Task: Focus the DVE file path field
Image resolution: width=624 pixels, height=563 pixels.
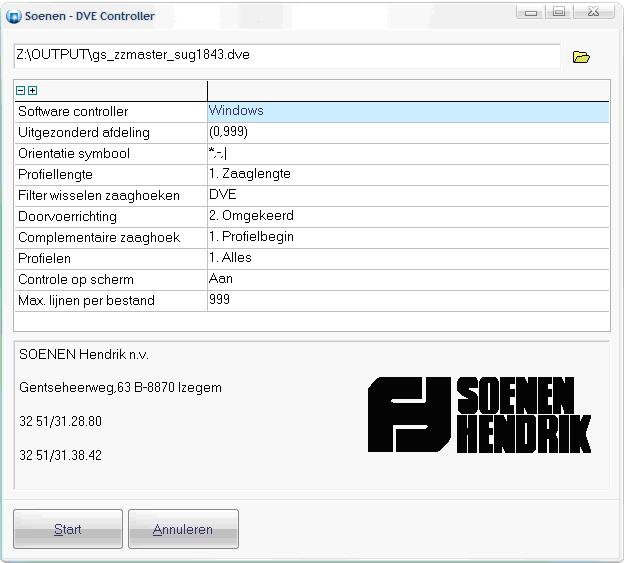Action: (287, 56)
